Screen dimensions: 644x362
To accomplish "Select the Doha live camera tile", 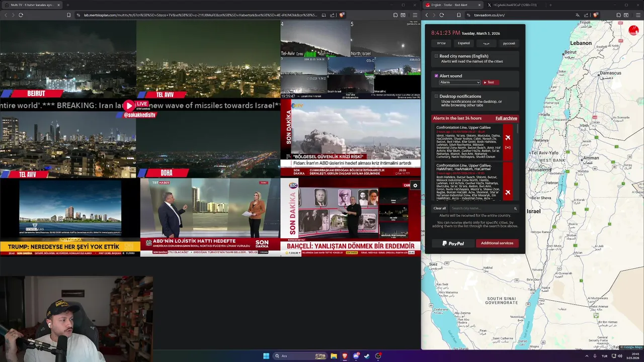I will (208, 144).
